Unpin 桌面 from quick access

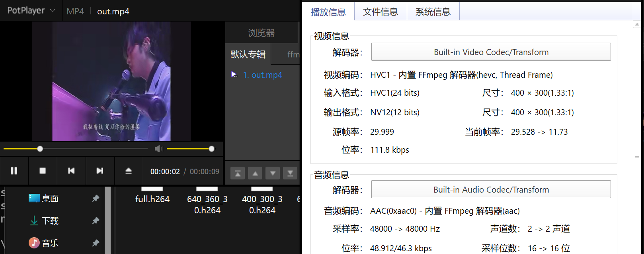click(96, 198)
